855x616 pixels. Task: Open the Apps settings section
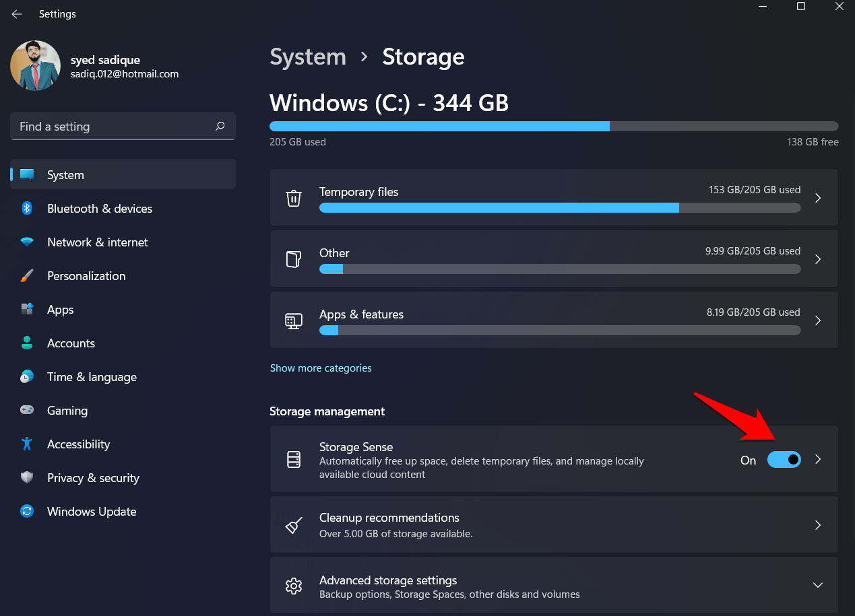pyautogui.click(x=60, y=310)
